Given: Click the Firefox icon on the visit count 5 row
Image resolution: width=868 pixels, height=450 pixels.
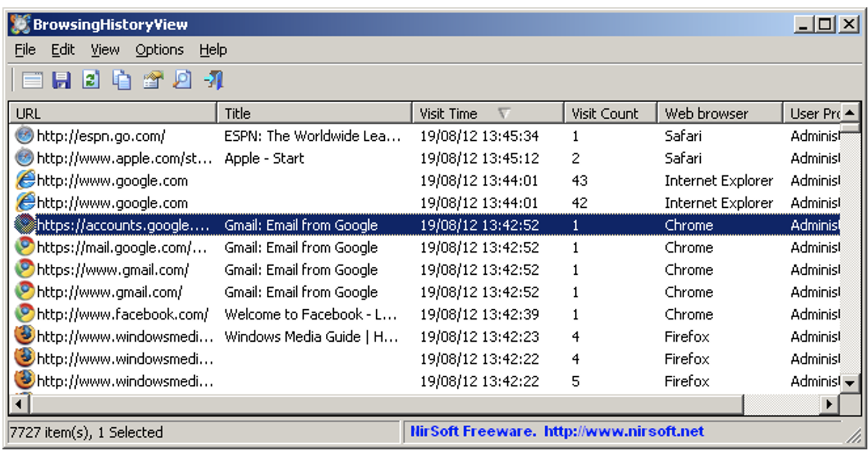Looking at the screenshot, I should [x=25, y=381].
